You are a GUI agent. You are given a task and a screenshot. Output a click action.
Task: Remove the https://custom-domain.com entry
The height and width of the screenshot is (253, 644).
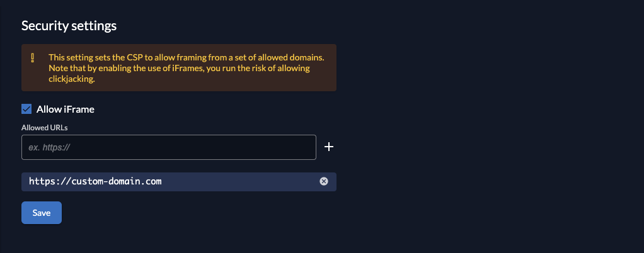324,182
